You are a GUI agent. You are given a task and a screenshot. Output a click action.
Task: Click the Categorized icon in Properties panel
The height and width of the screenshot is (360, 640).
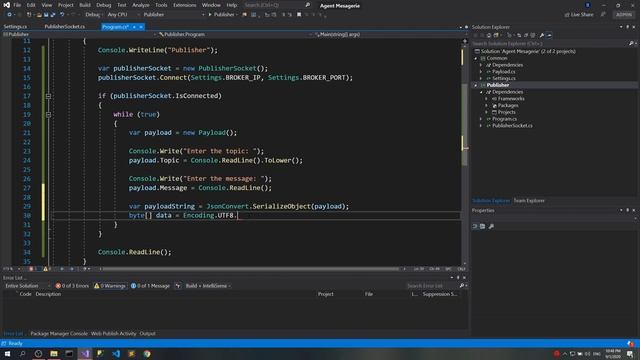coord(475,226)
